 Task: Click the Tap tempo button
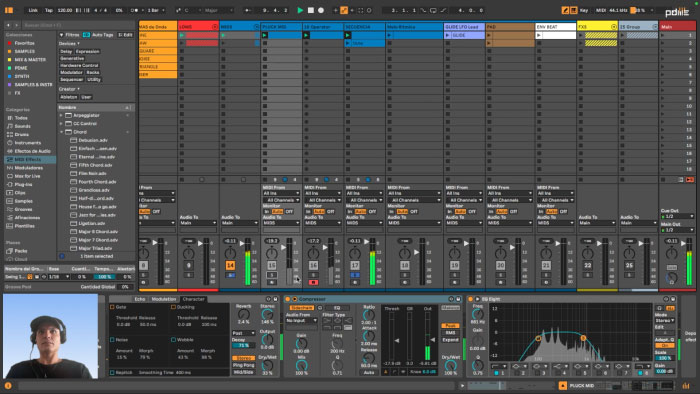coord(49,10)
